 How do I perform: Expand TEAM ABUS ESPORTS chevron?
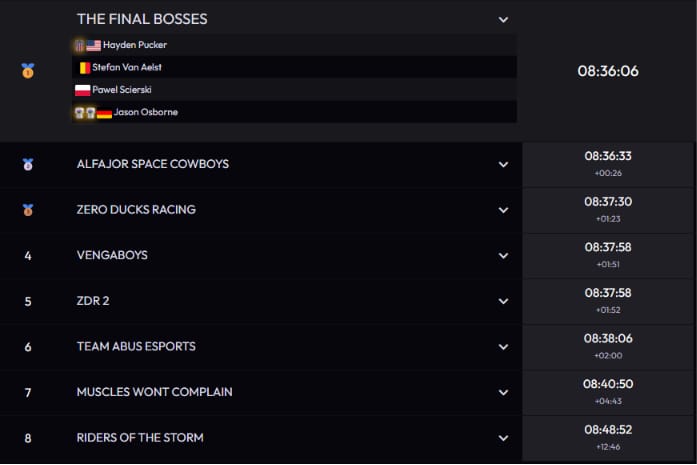(x=503, y=347)
